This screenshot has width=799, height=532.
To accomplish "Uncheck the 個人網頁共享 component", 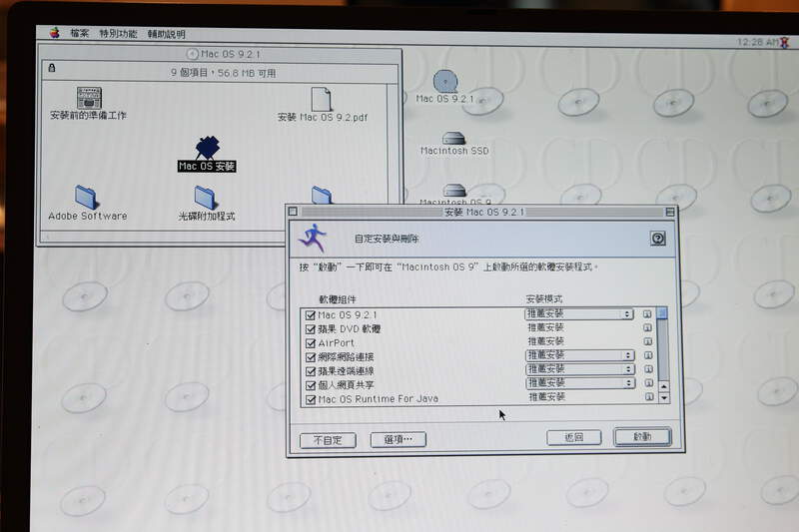I will point(311,385).
